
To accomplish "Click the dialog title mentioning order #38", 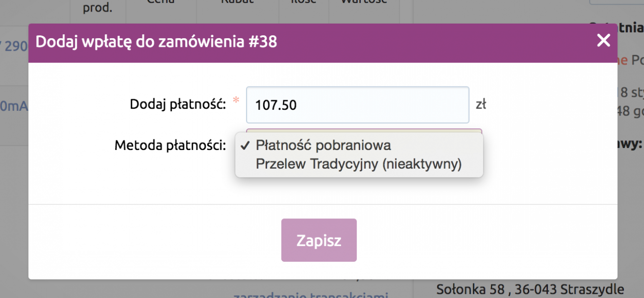I will pos(156,41).
